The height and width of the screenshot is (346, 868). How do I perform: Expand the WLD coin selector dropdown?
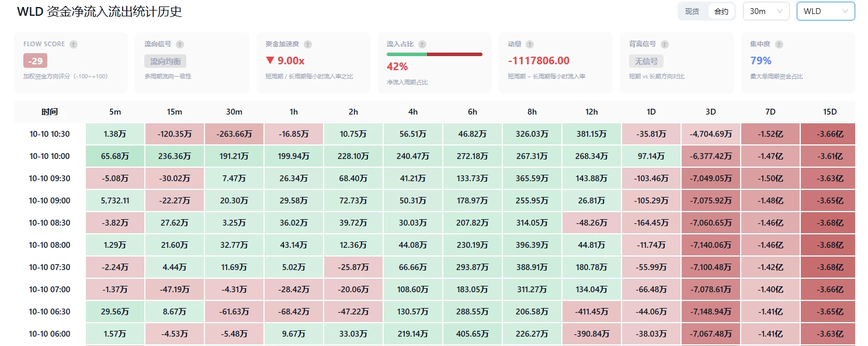click(826, 11)
